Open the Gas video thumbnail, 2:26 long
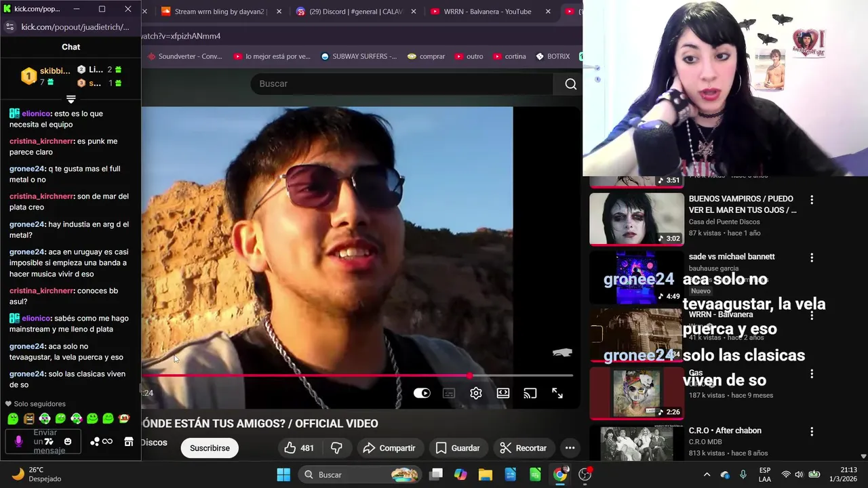868x488 pixels. point(637,393)
